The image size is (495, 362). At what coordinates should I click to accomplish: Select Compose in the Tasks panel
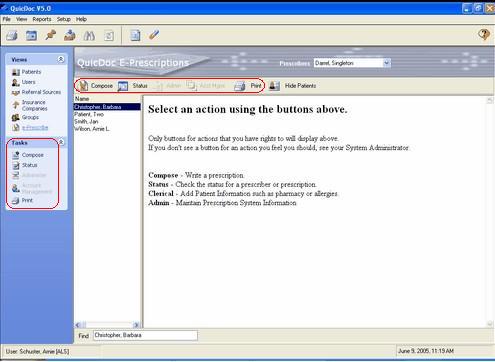tap(28, 155)
